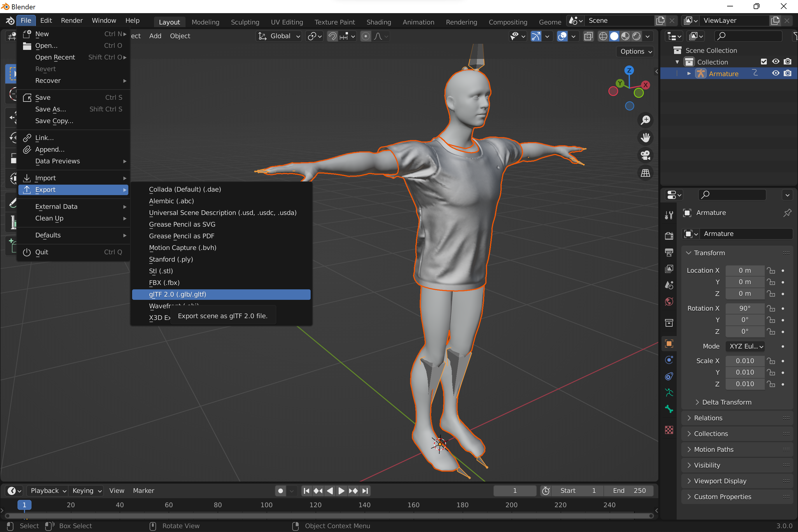The width and height of the screenshot is (798, 532).
Task: Uncheck Collection exclude checkbox
Action: (x=764, y=62)
